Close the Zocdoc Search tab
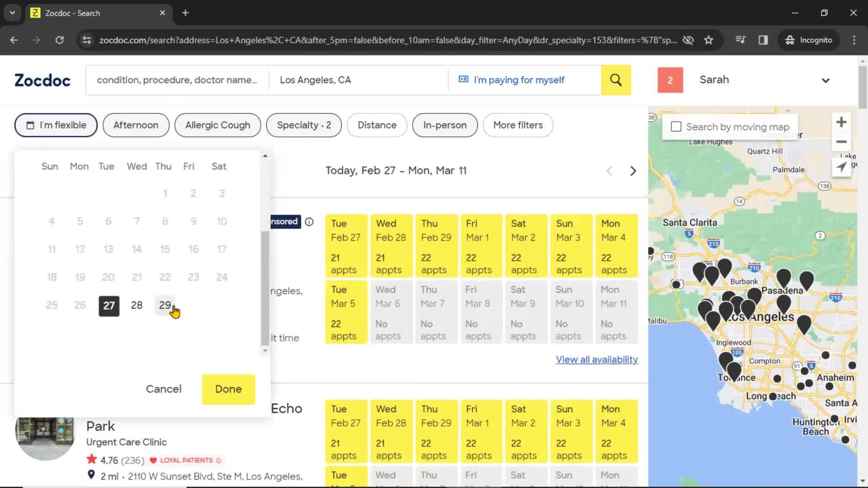Viewport: 868px width, 488px height. click(x=162, y=13)
